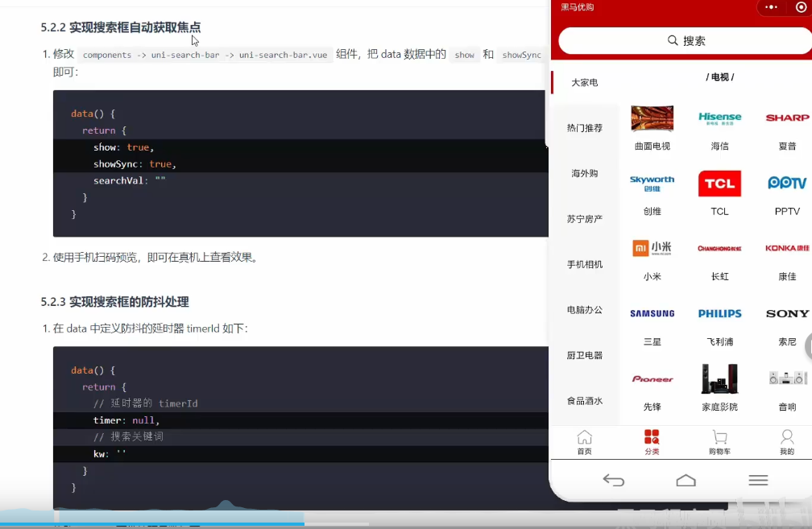The height and width of the screenshot is (529, 812).
Task: Click the 飞利浦 label
Action: pos(720,342)
